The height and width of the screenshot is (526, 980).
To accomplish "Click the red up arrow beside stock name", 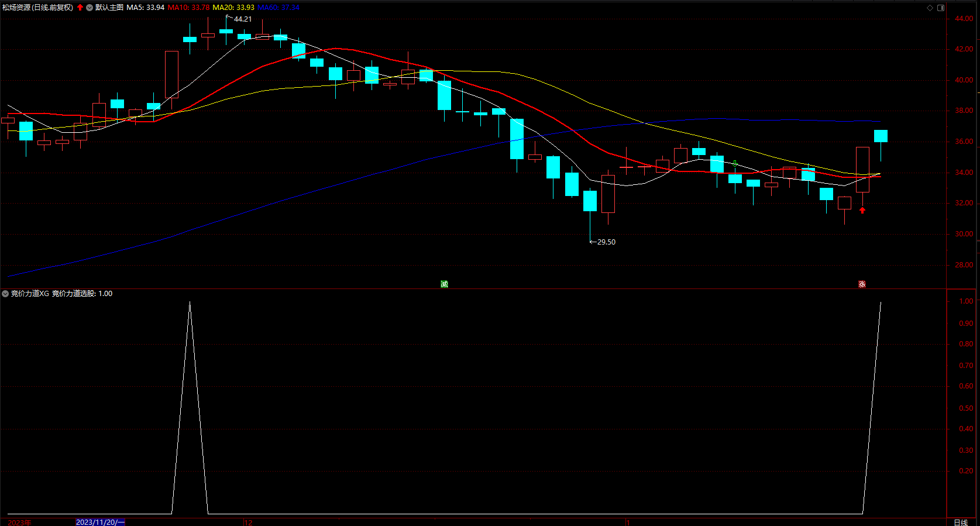I will click(x=80, y=8).
